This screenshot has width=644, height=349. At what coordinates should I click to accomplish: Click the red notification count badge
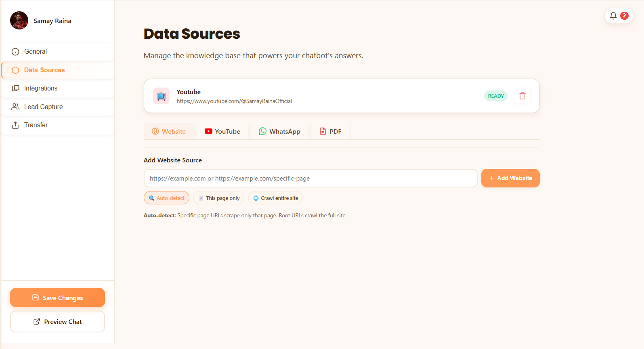click(x=624, y=16)
